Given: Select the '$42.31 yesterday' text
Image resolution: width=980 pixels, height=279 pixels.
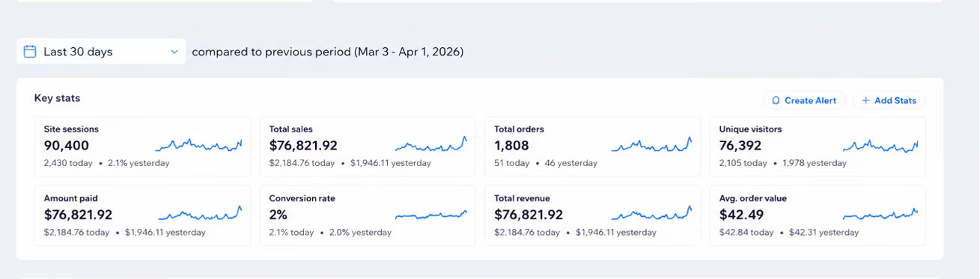Looking at the screenshot, I should (x=824, y=233).
